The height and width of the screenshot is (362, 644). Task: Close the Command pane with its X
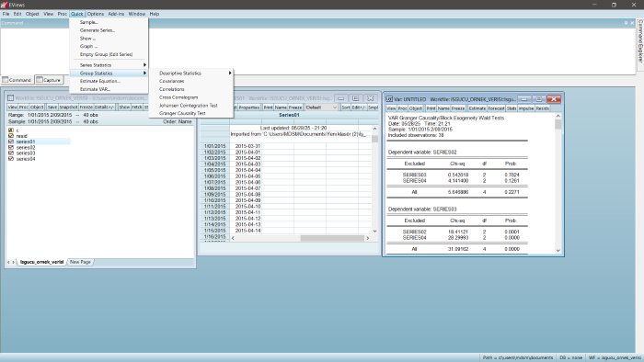(x=632, y=23)
